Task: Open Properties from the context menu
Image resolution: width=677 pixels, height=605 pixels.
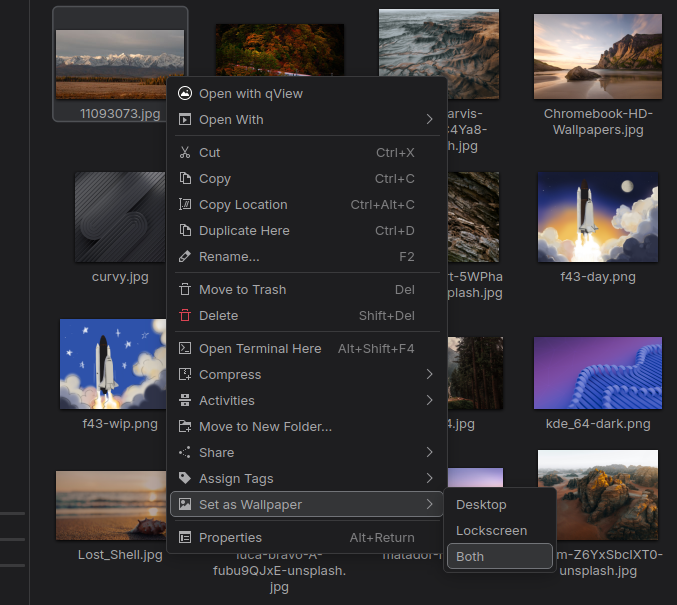Action: tap(307, 538)
